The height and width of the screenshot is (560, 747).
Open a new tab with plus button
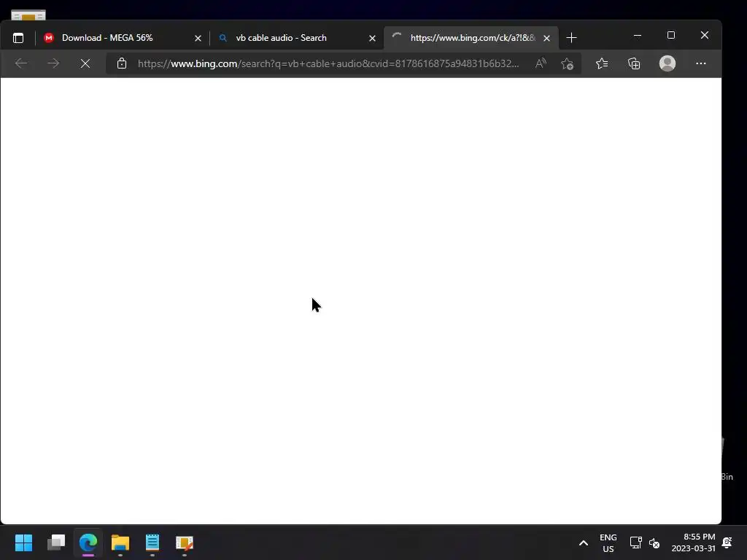572,38
